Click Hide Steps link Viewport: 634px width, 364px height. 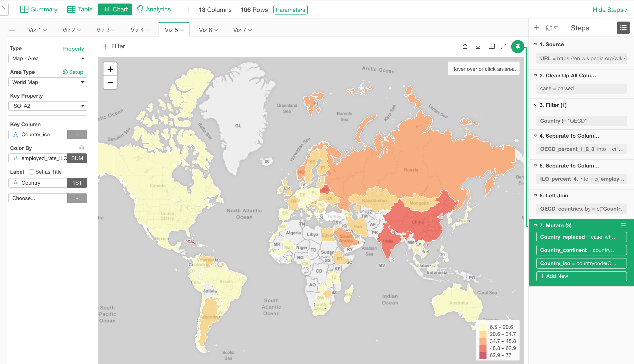coord(610,10)
